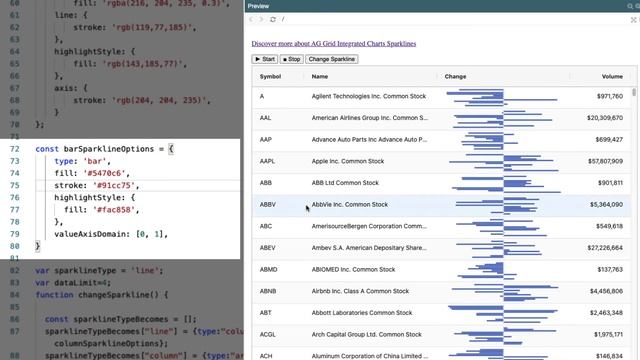Viewport: 640px width, 360px height.
Task: Click the ABNB symbol cell
Action: point(268,291)
